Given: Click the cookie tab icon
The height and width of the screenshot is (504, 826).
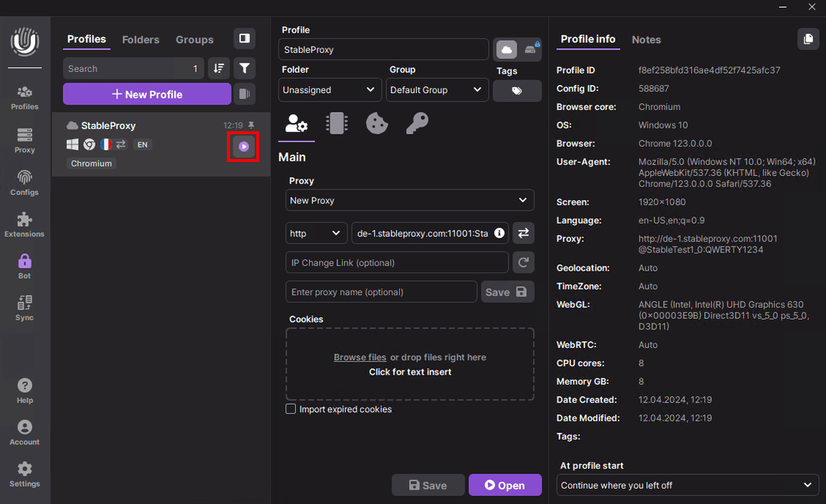Looking at the screenshot, I should 376,123.
